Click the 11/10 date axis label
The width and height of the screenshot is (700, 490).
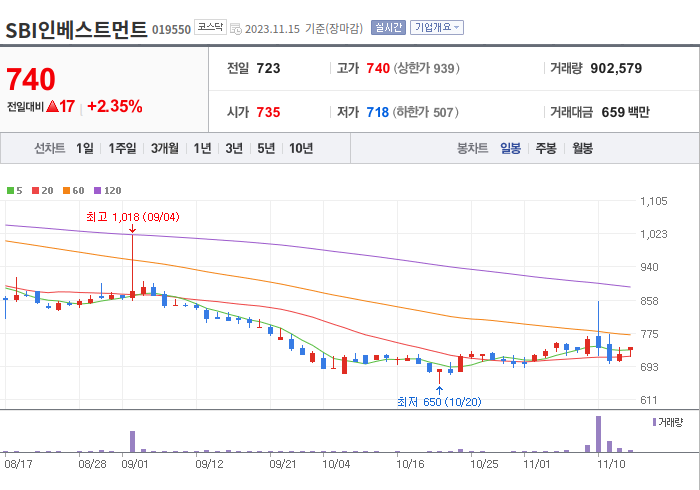611,464
